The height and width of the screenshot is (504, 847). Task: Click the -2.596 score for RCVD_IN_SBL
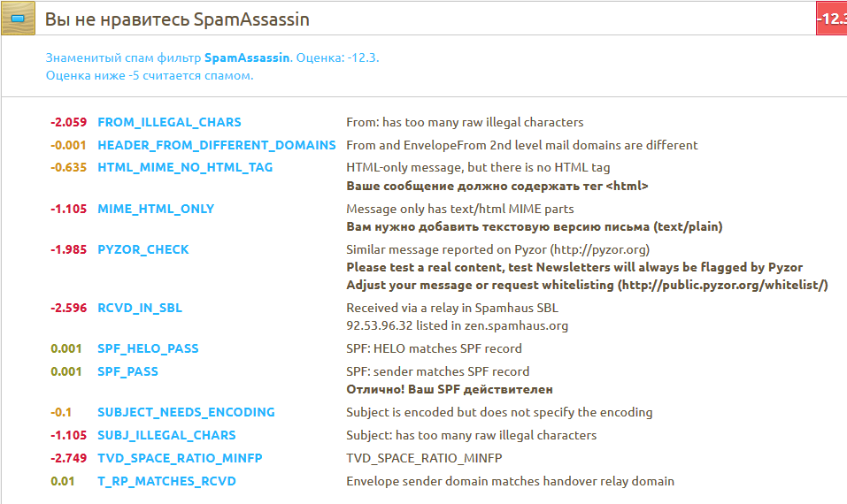pyautogui.click(x=69, y=308)
